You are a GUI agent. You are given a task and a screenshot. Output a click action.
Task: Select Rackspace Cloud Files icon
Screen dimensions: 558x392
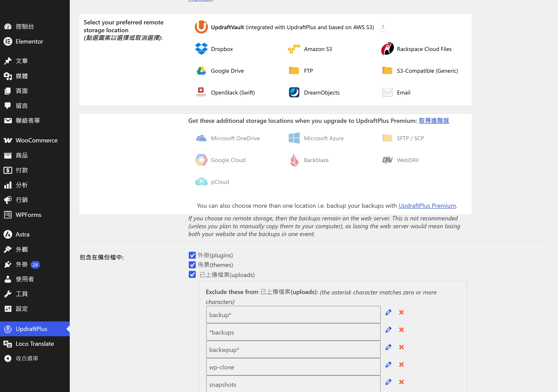387,49
